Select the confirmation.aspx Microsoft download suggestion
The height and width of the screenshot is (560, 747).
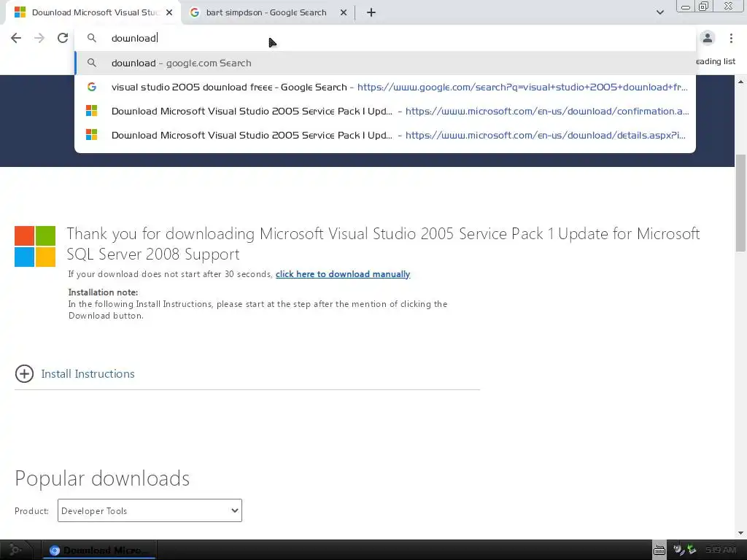(x=385, y=111)
